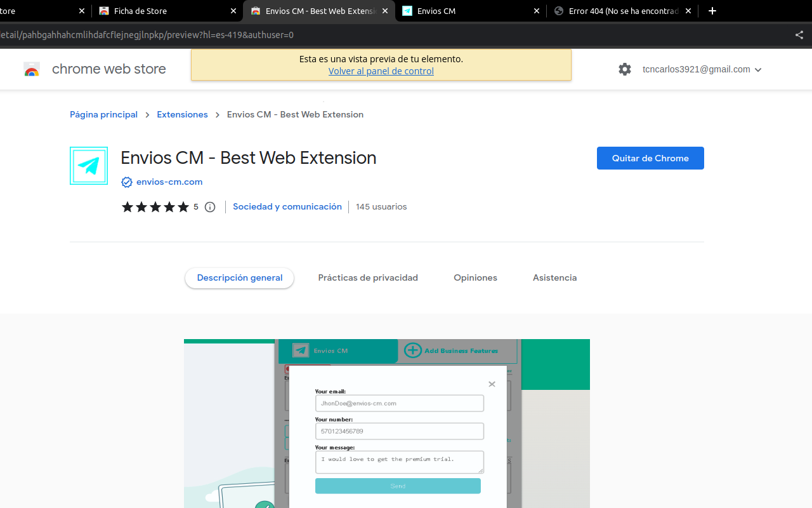Open the browser settings gear icon
Image resolution: width=812 pixels, height=508 pixels.
[x=625, y=69]
